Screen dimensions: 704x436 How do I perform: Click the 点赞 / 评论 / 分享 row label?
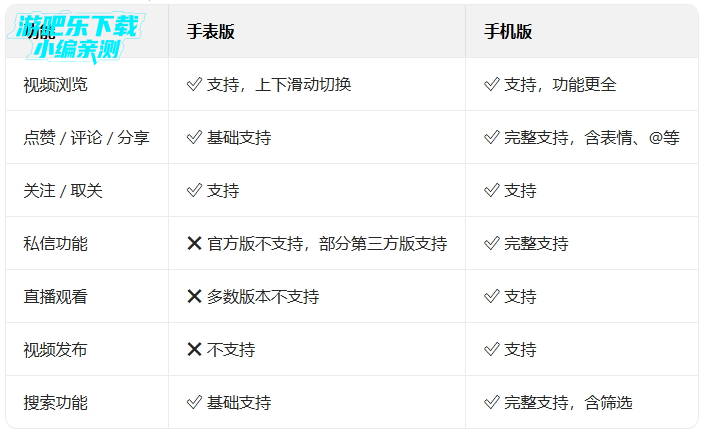click(x=86, y=138)
